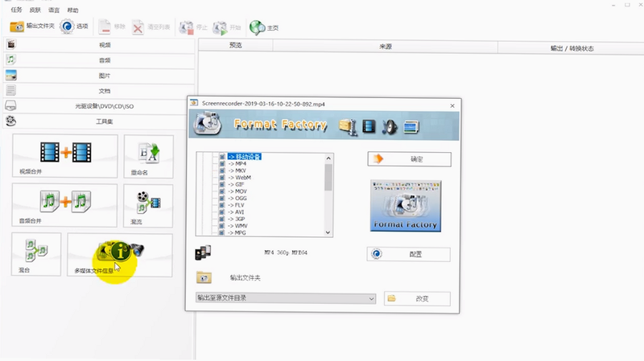Select '-> WMV' in the format list
This screenshot has width=644, height=361.
click(x=238, y=226)
